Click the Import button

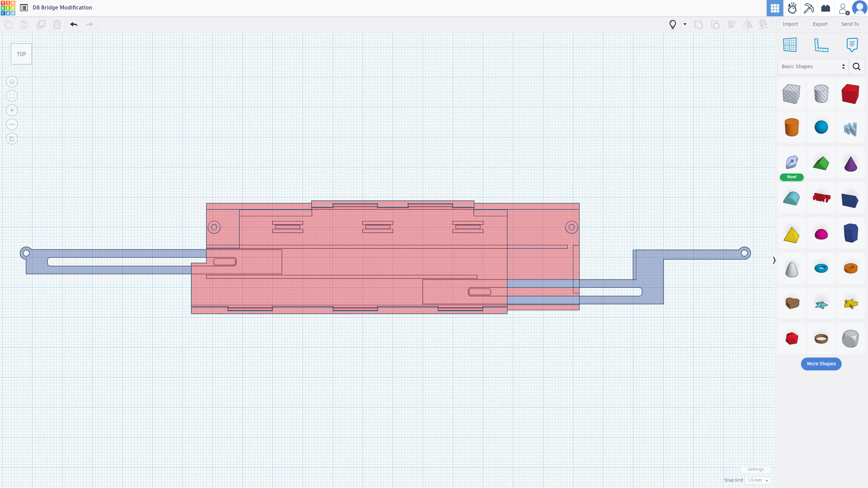click(790, 24)
